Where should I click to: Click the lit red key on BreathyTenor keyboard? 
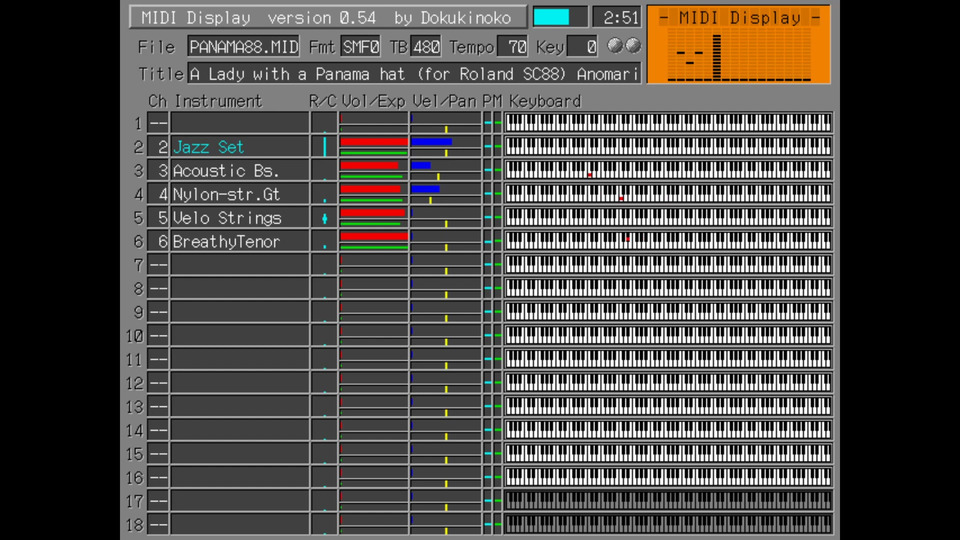[x=628, y=239]
